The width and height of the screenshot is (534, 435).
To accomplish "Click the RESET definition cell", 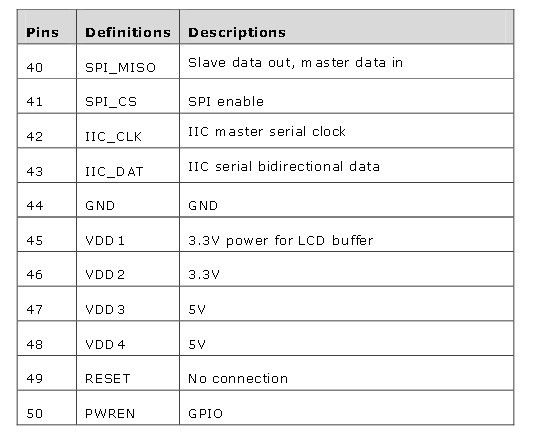I will tap(128, 374).
